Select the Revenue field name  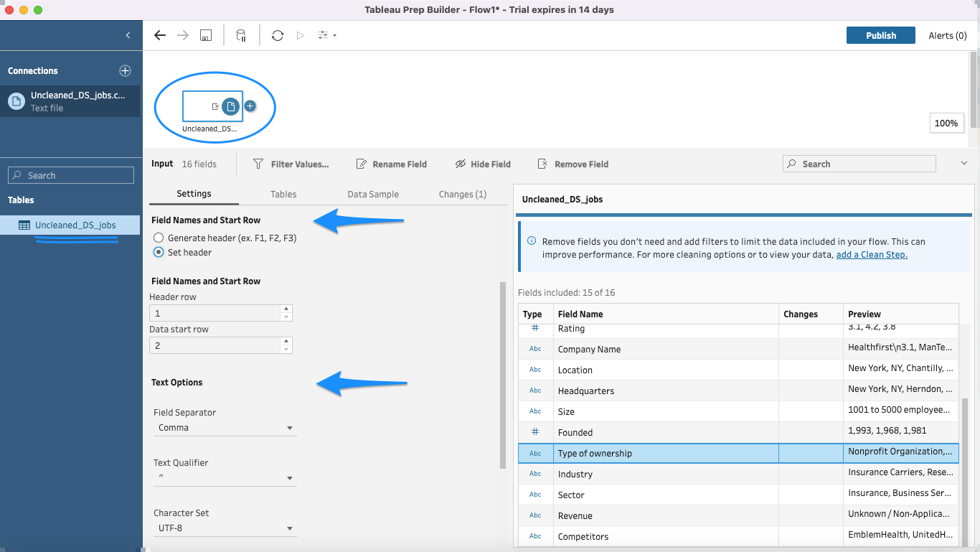click(x=575, y=516)
